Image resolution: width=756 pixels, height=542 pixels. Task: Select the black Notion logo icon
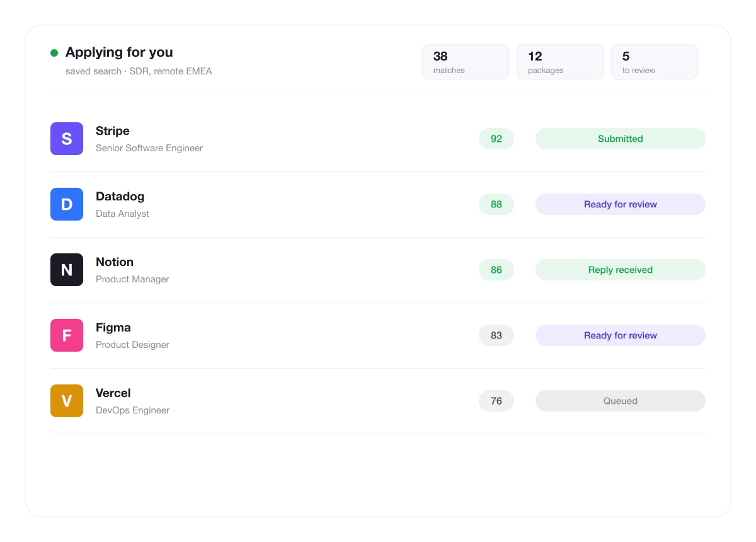click(x=67, y=270)
